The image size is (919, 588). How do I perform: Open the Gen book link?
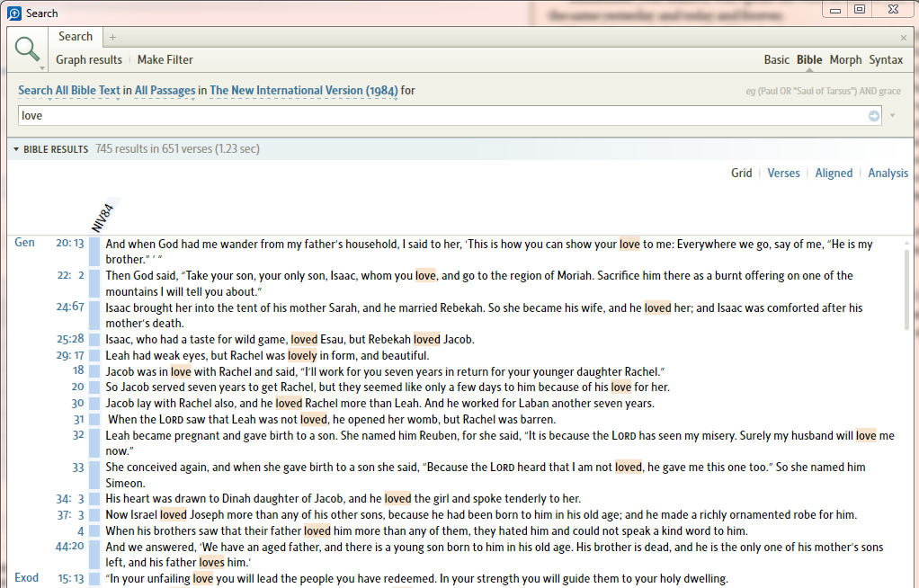coord(24,243)
